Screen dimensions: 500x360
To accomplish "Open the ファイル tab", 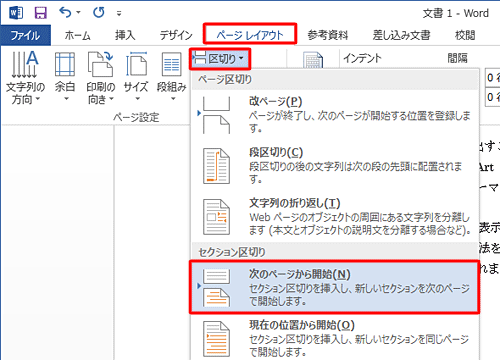I will (25, 35).
